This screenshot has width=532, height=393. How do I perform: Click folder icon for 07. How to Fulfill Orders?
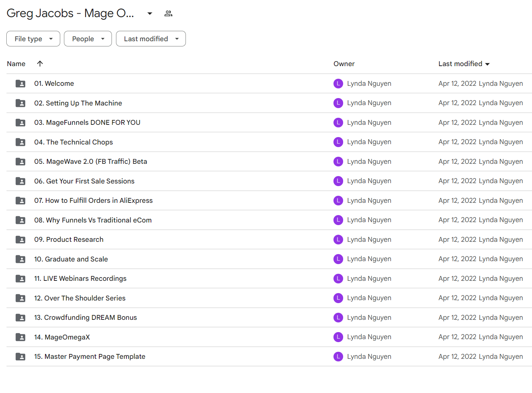[x=20, y=201]
